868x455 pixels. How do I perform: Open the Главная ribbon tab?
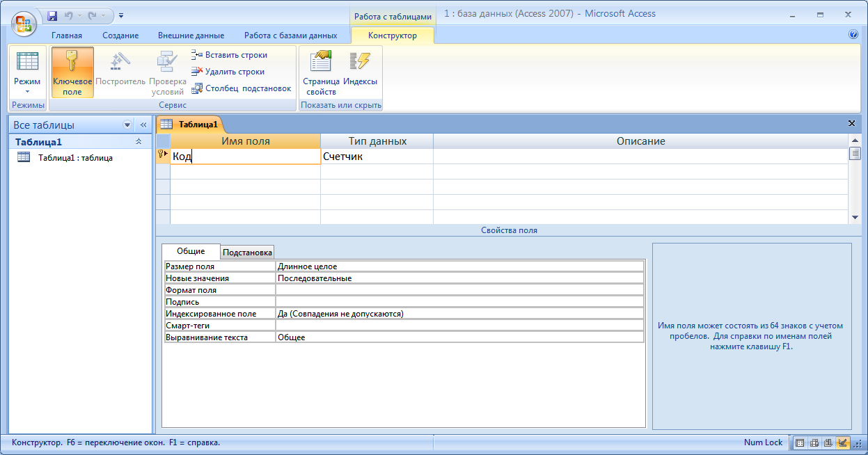[67, 35]
